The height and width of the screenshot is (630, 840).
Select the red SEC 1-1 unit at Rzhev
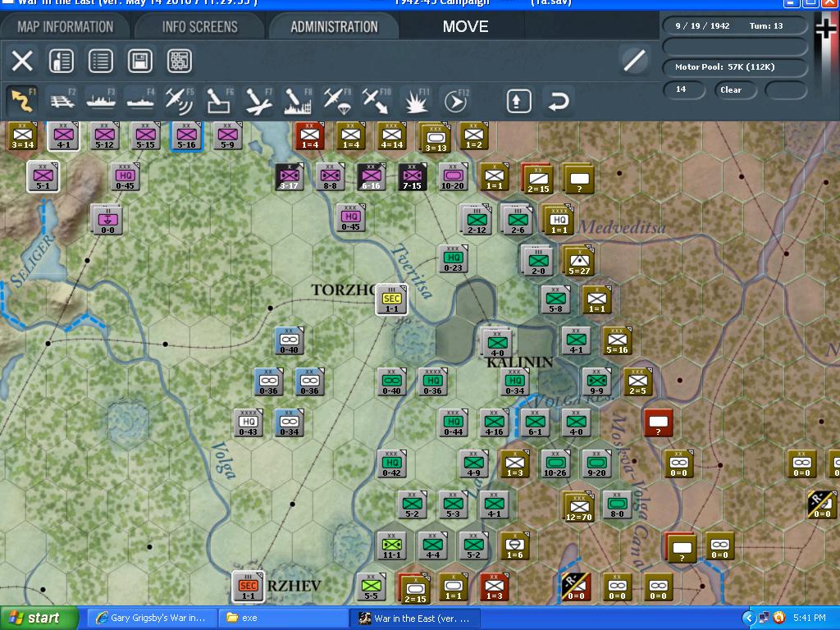[x=248, y=587]
